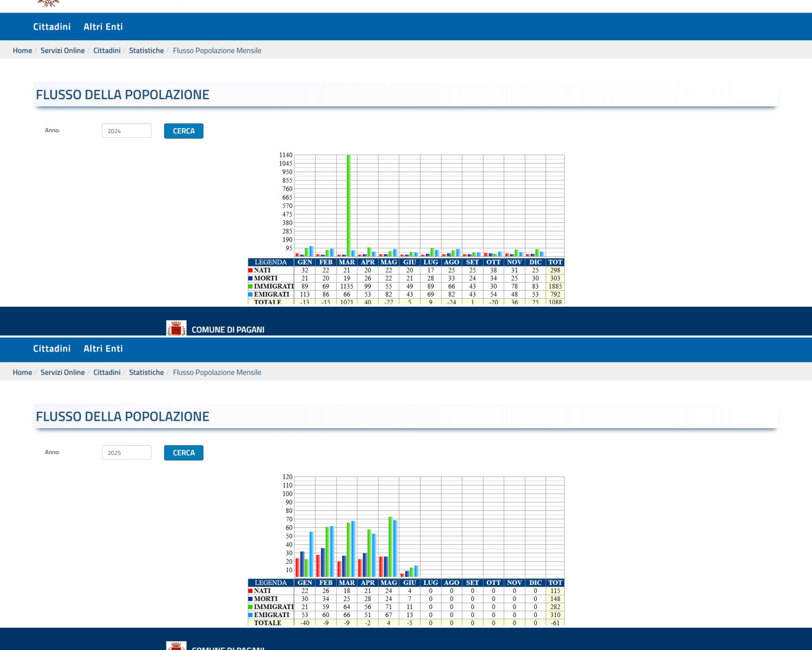The image size is (812, 650).
Task: Open the Cittadini menu above the 2024 page
Action: click(x=52, y=27)
